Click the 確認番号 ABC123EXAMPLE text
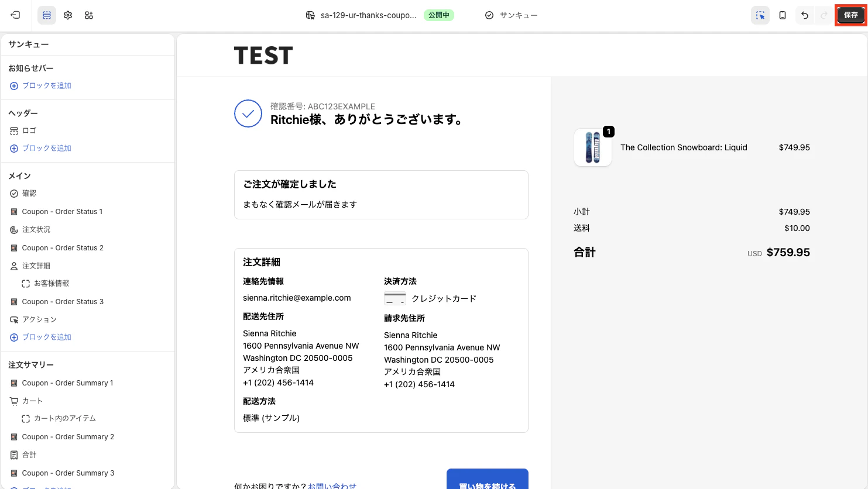 pyautogui.click(x=323, y=106)
